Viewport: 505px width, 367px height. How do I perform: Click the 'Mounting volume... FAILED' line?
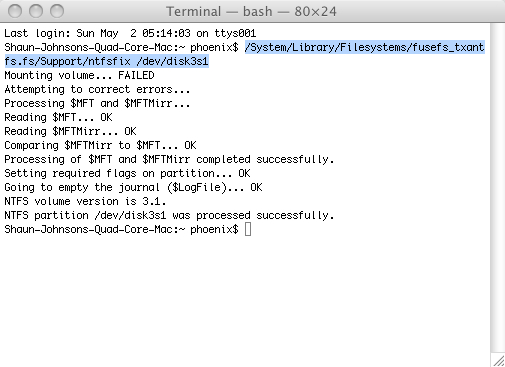[x=79, y=75]
